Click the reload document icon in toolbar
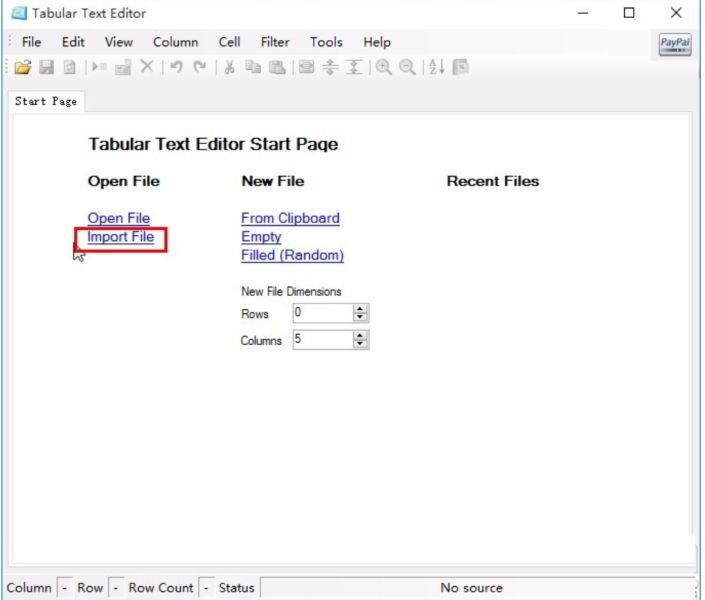 click(x=70, y=67)
